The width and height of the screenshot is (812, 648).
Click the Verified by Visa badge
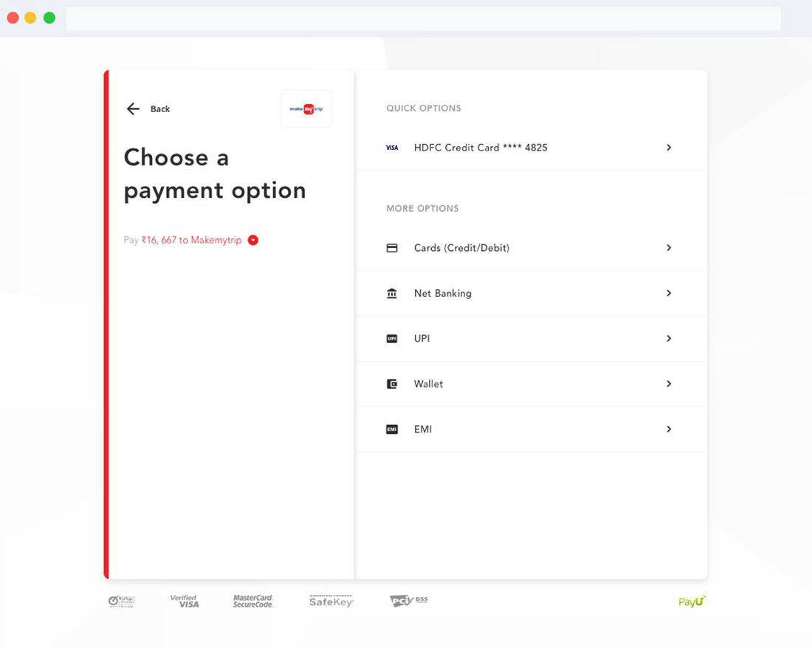pos(185,602)
